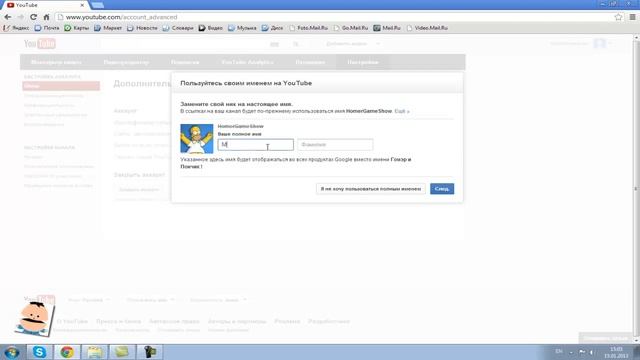Click the EN language indicator in tray
The width and height of the screenshot is (640, 360).
(x=559, y=351)
